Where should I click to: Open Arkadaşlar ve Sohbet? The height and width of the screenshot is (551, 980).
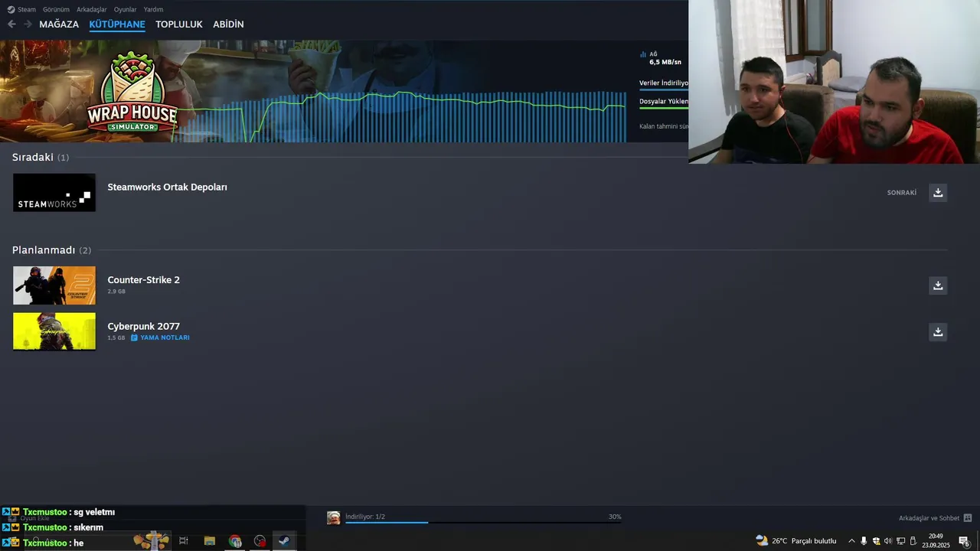pos(929,518)
